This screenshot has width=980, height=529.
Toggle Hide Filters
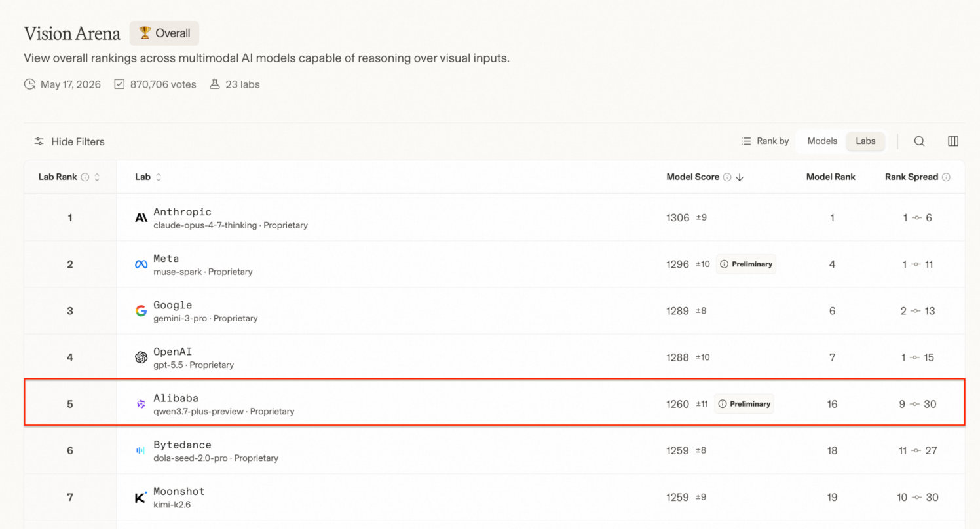click(x=69, y=141)
